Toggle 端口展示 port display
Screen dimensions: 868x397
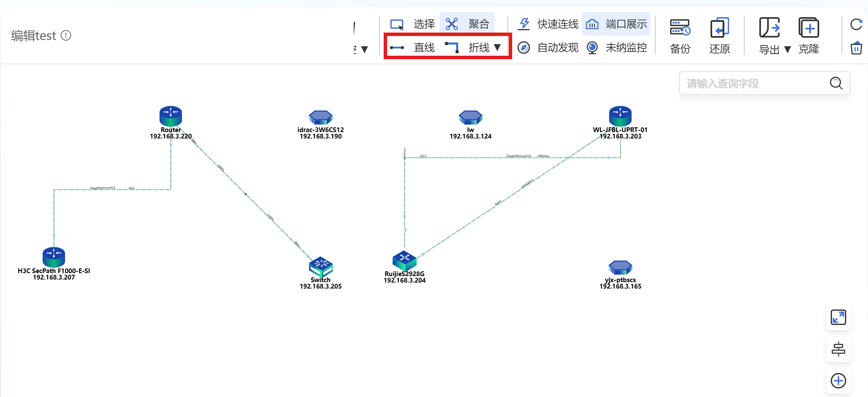616,24
